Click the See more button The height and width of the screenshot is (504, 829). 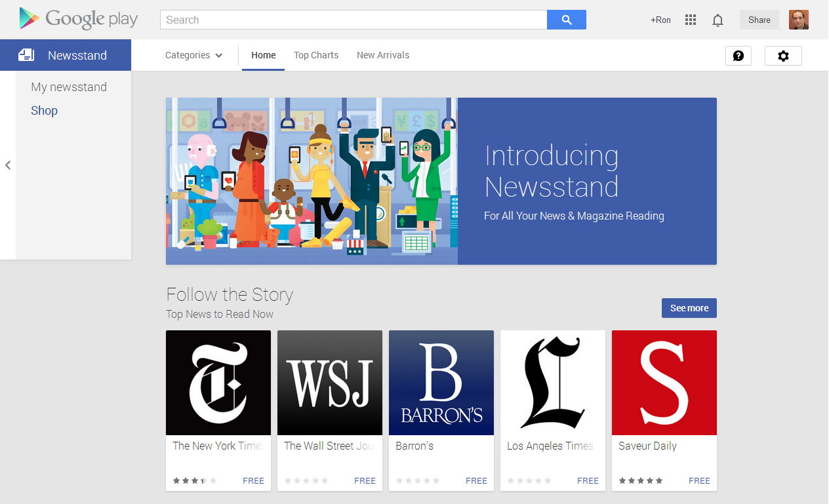tap(689, 308)
